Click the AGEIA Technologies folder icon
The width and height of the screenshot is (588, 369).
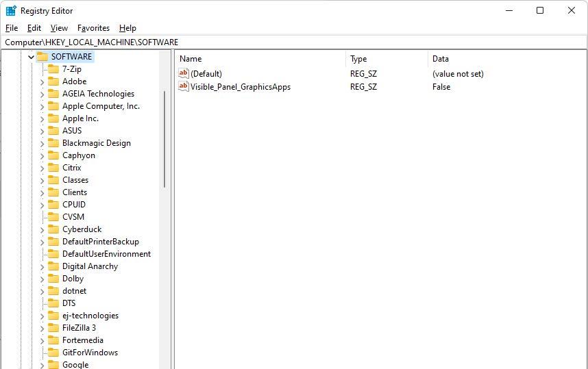pos(53,94)
